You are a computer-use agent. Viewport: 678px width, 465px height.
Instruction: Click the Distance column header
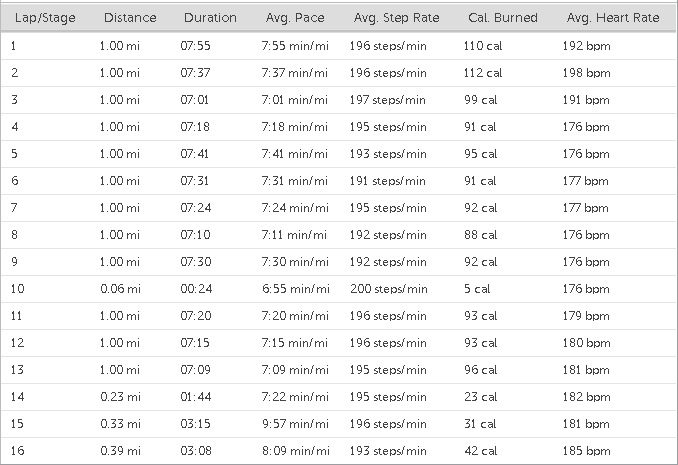point(129,18)
